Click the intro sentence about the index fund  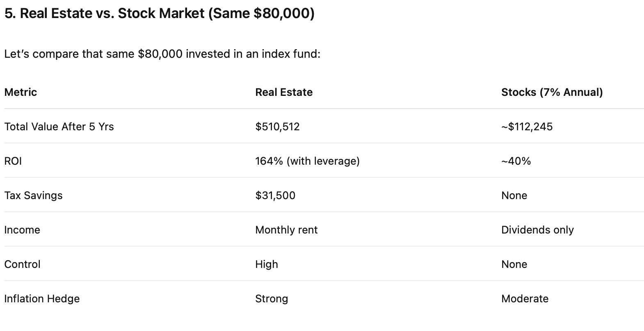pos(162,54)
